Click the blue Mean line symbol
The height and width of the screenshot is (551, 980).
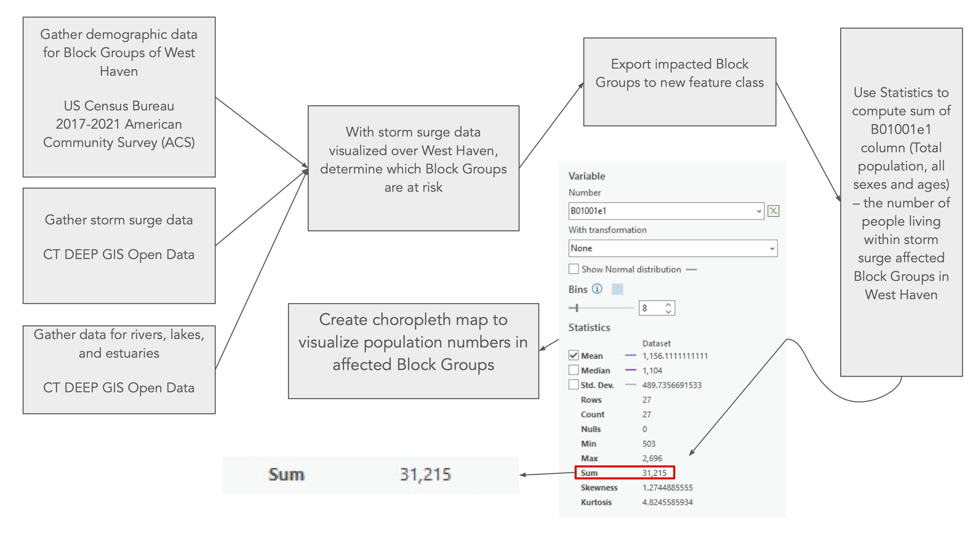[630, 356]
